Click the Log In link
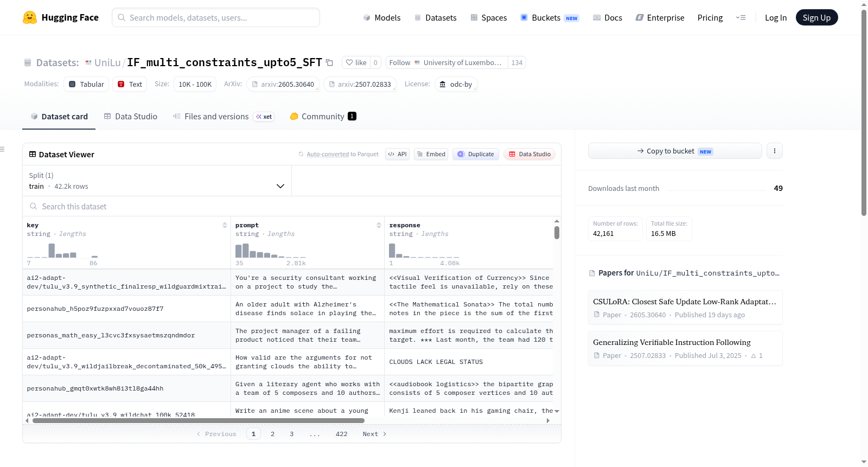The height and width of the screenshot is (467, 868). tap(776, 17)
